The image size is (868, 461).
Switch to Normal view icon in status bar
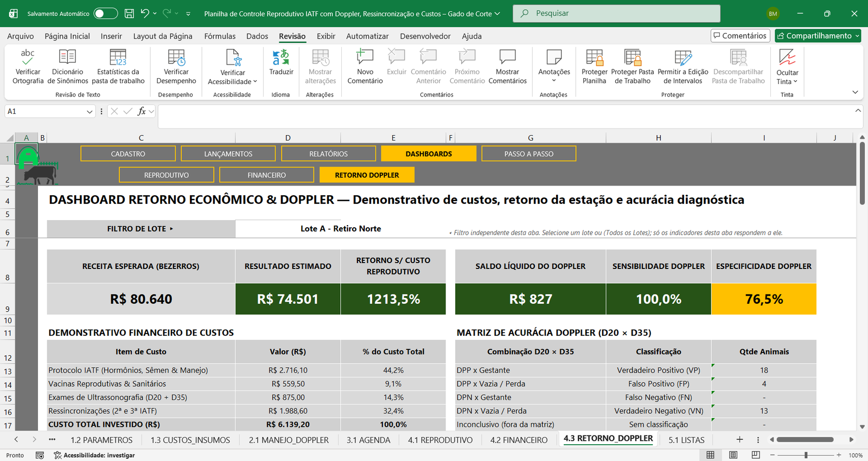[710, 455]
